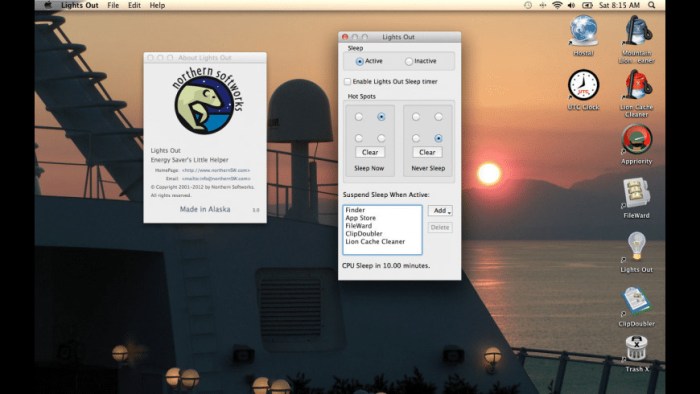Open the Help menu

click(x=157, y=5)
